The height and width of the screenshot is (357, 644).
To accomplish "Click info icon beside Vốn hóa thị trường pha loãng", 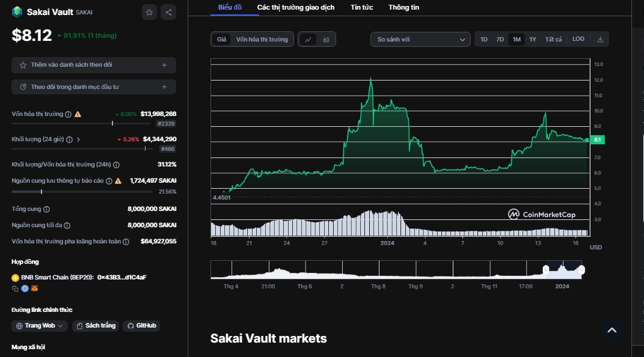I will pos(126,242).
